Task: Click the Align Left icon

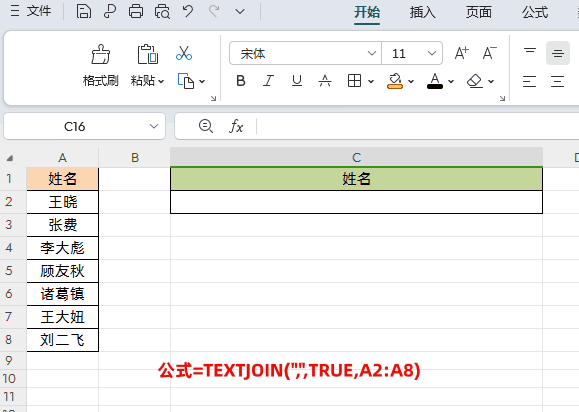Action: tap(530, 81)
